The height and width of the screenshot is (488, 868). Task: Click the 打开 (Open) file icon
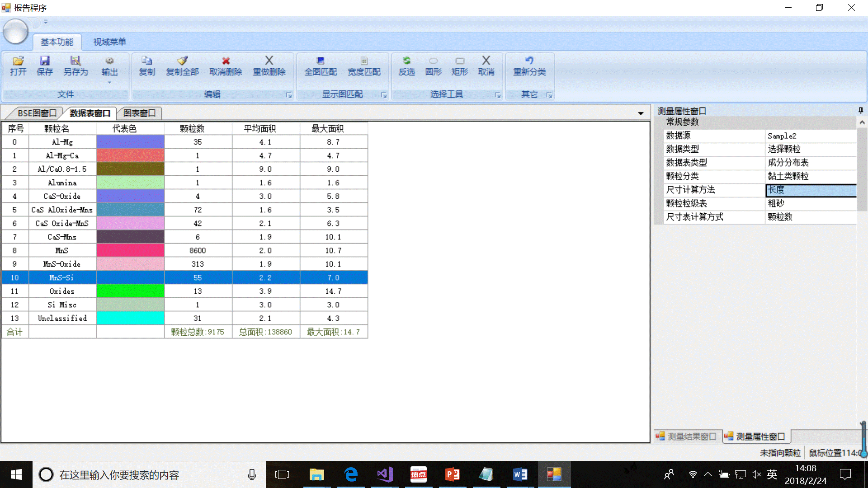18,61
